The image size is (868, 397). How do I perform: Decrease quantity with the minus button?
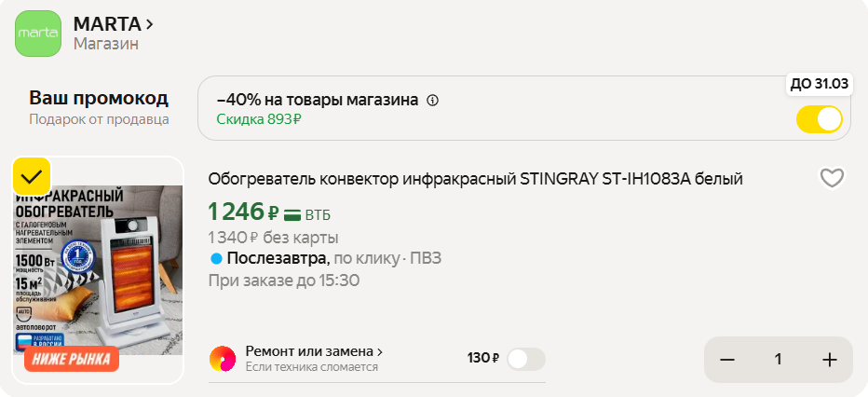click(727, 360)
